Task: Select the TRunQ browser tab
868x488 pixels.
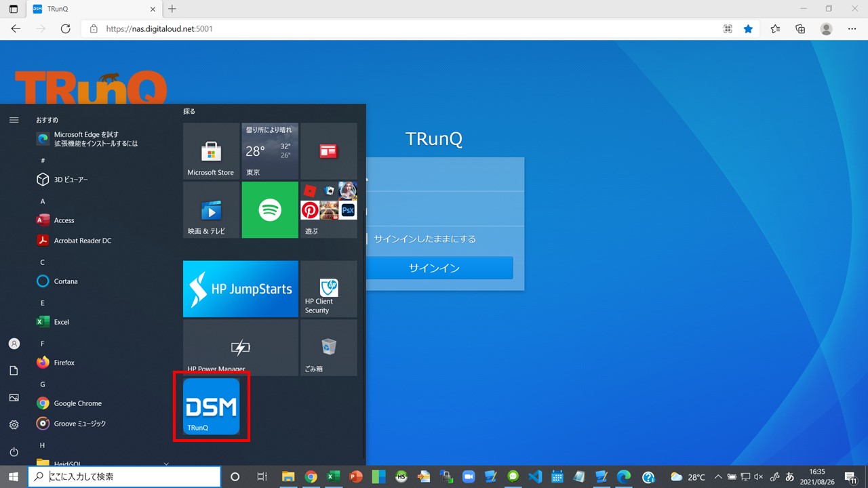Action: pyautogui.click(x=94, y=9)
